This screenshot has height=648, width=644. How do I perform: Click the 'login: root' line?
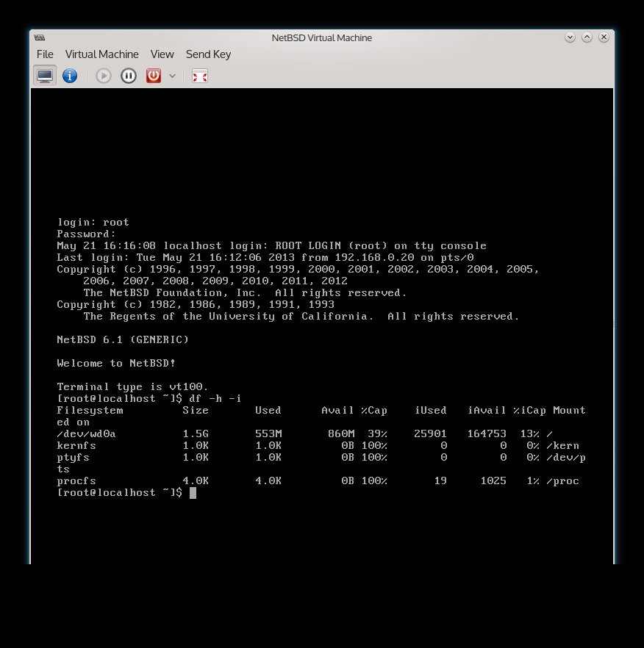(x=93, y=223)
